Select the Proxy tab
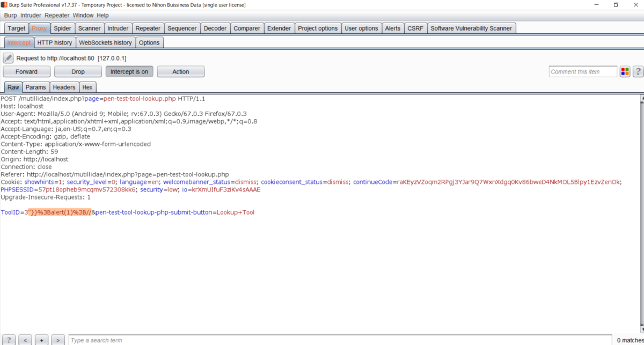The width and height of the screenshot is (644, 345). (39, 28)
